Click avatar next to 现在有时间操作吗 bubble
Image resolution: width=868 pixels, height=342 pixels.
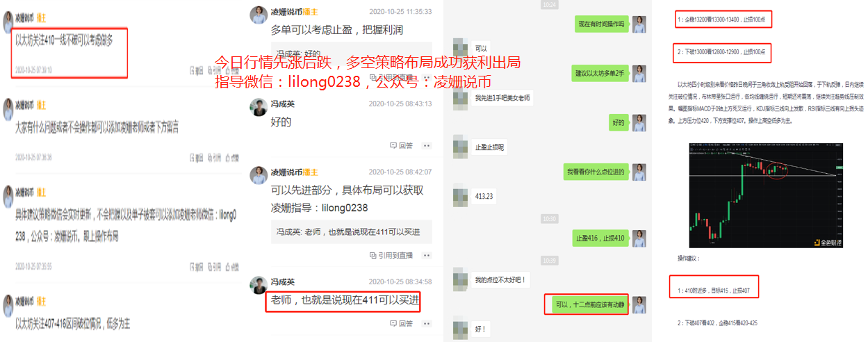[x=639, y=24]
